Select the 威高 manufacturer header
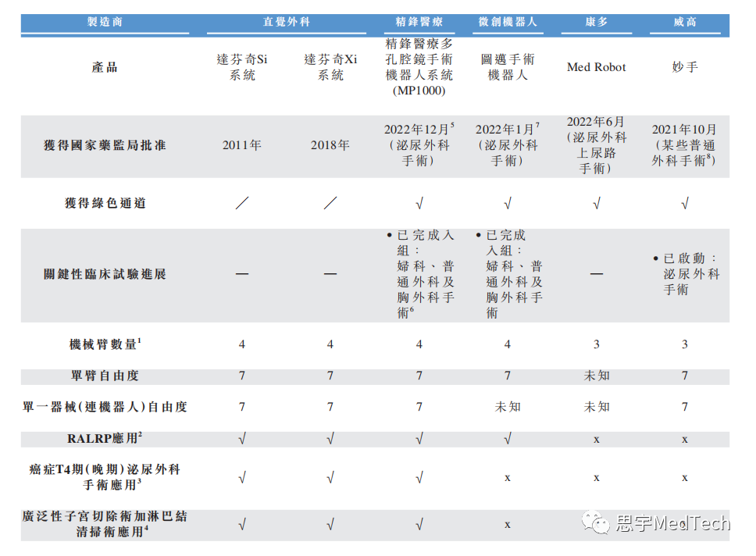 (685, 22)
